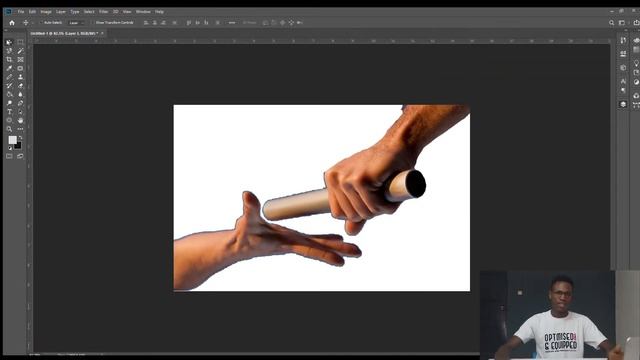Expand the toolbox double-arrow
640x360 pixels.
pyautogui.click(x=6, y=30)
